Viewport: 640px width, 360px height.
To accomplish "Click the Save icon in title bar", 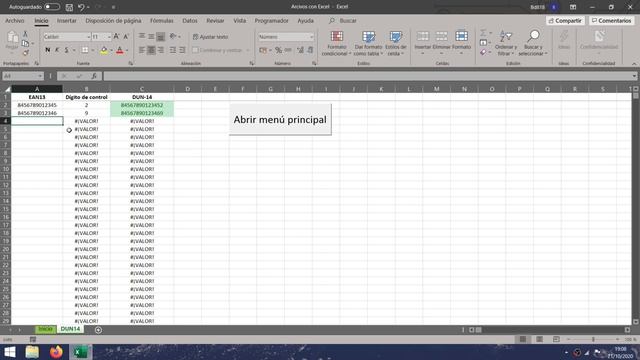I will (69, 7).
